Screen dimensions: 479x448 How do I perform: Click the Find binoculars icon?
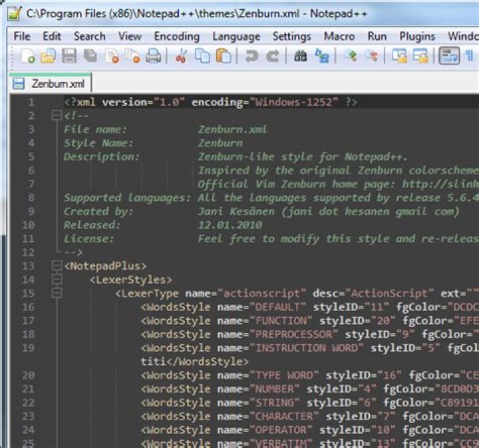point(300,56)
